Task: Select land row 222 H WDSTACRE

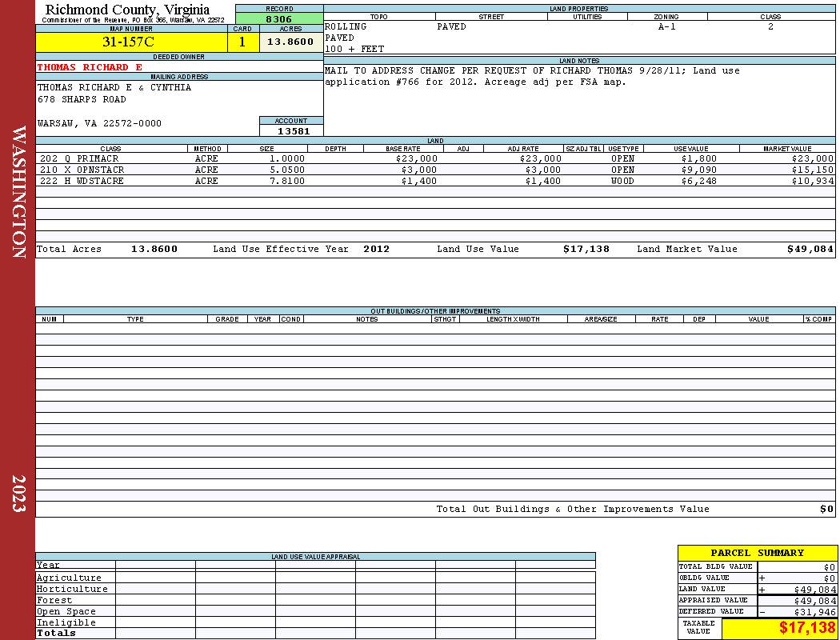Action: [x=435, y=181]
